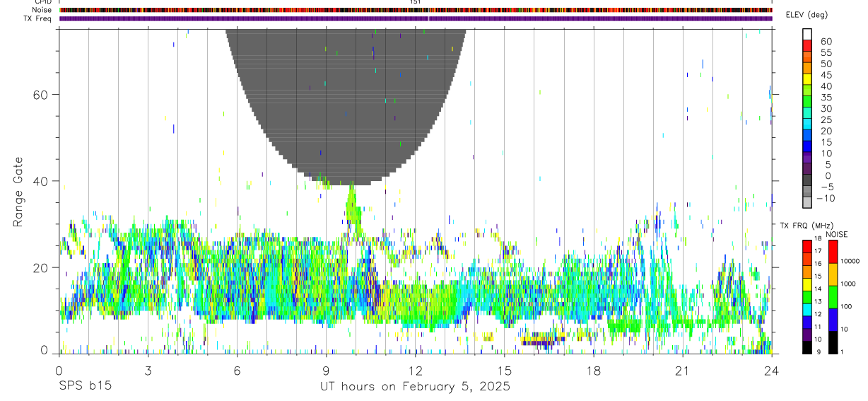The height and width of the screenshot is (401, 868).
Task: Click the multicolored Noise strip above the plot
Action: [416, 10]
